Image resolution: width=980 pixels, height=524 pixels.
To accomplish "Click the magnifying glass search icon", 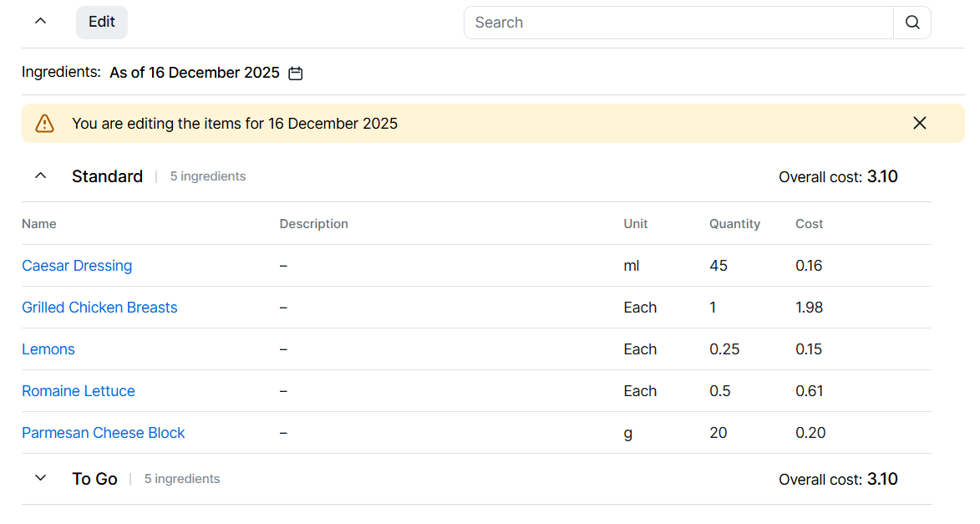I will coord(912,23).
